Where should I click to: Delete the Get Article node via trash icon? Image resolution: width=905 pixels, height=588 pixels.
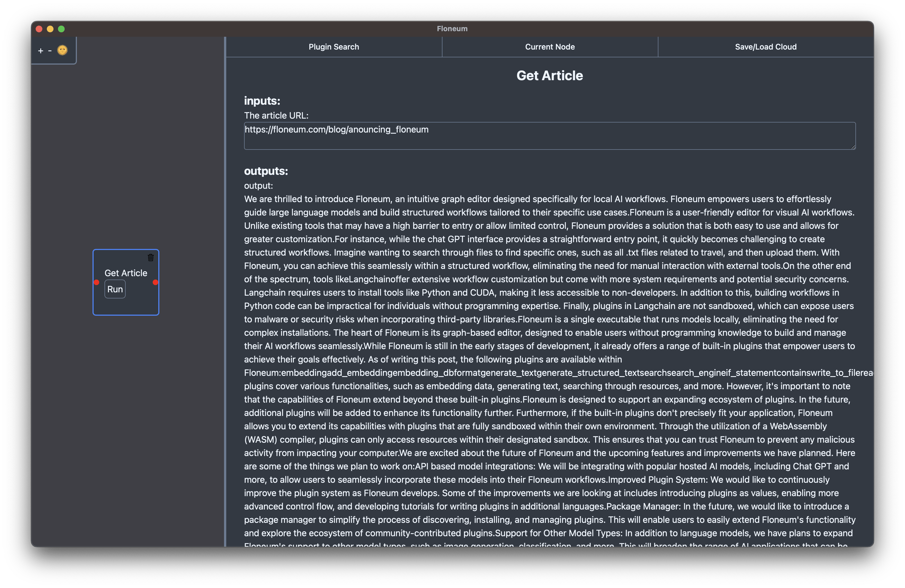click(150, 258)
